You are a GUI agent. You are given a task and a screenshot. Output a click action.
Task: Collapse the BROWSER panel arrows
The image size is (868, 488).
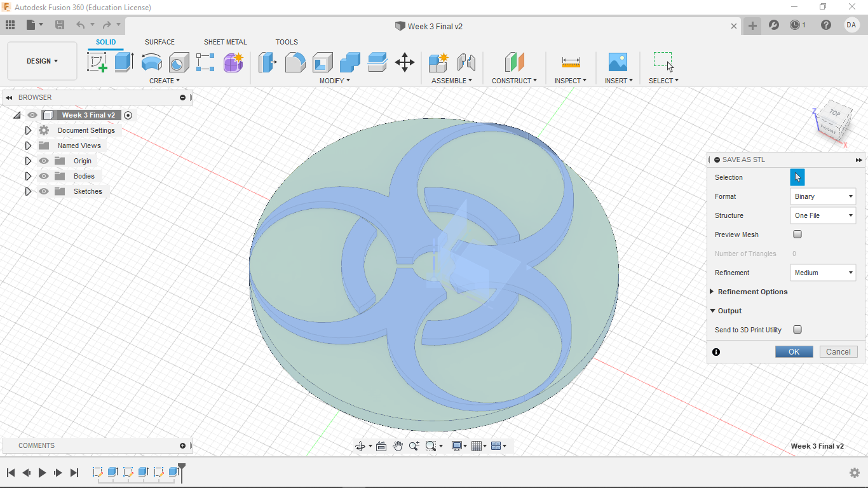9,97
